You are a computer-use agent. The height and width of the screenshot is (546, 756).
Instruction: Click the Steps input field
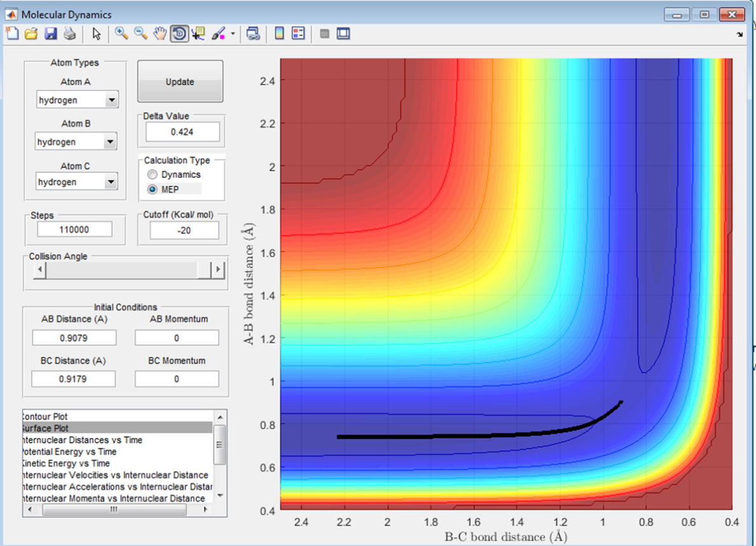pyautogui.click(x=75, y=229)
